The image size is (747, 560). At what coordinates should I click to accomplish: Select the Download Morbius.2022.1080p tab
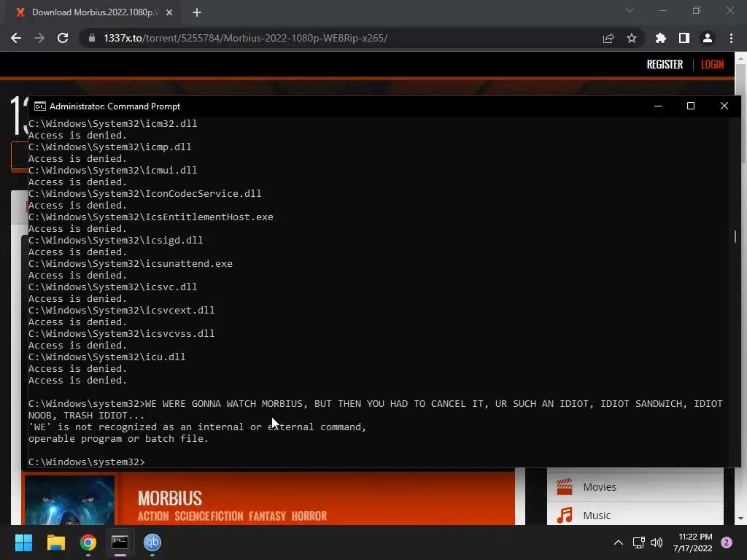90,12
